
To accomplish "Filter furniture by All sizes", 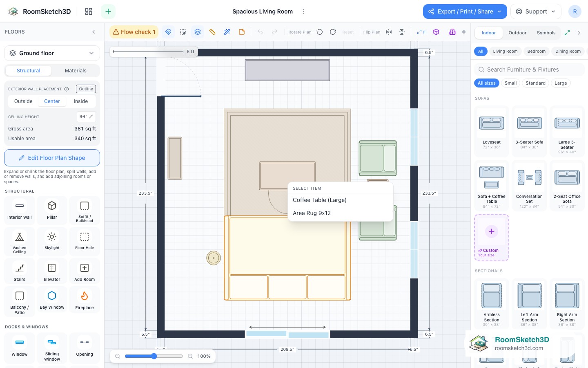I will [487, 83].
